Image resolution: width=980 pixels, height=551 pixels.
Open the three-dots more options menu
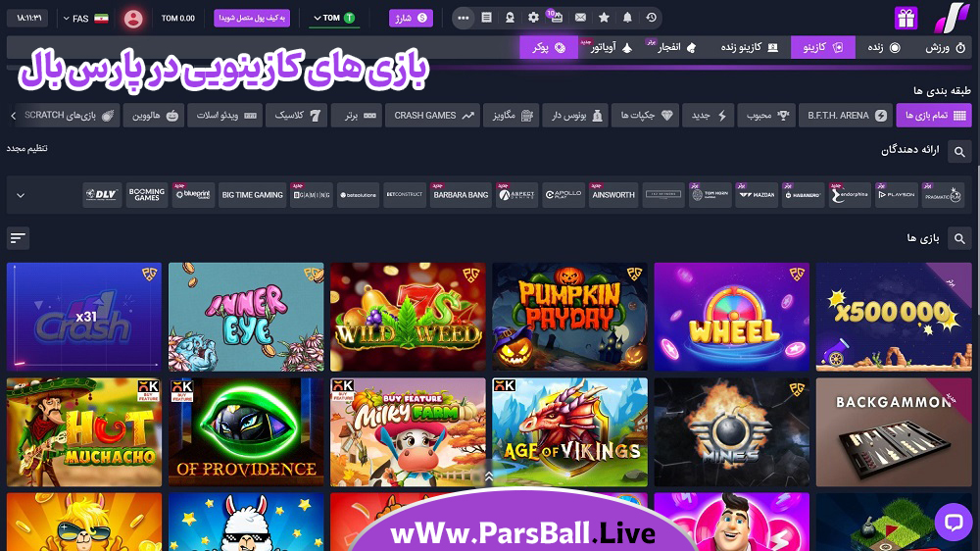(x=464, y=18)
